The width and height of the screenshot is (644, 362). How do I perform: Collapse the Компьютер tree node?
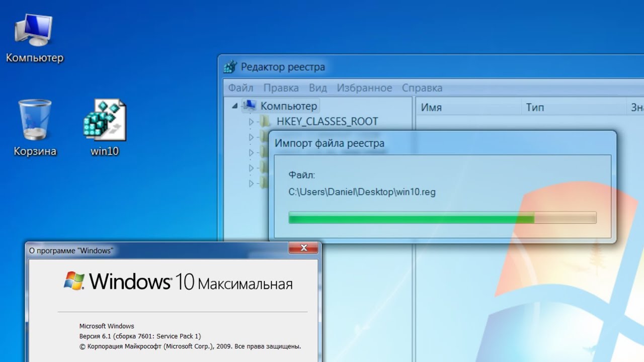(235, 106)
